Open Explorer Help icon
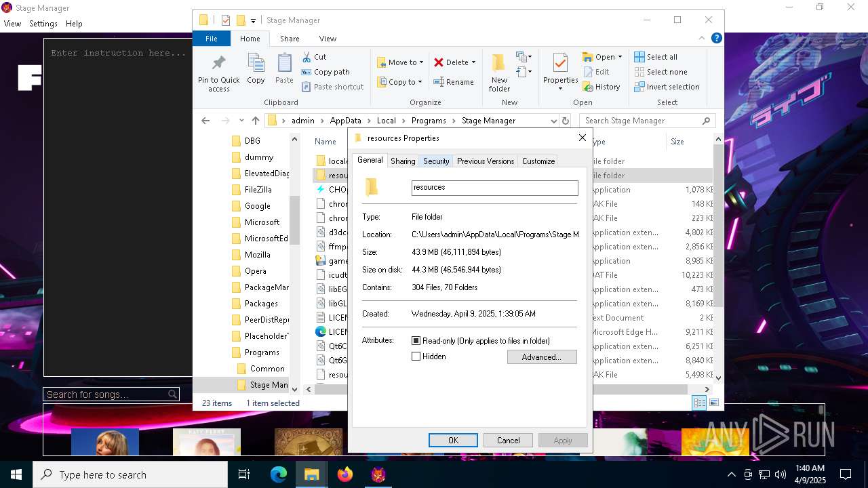 point(716,39)
